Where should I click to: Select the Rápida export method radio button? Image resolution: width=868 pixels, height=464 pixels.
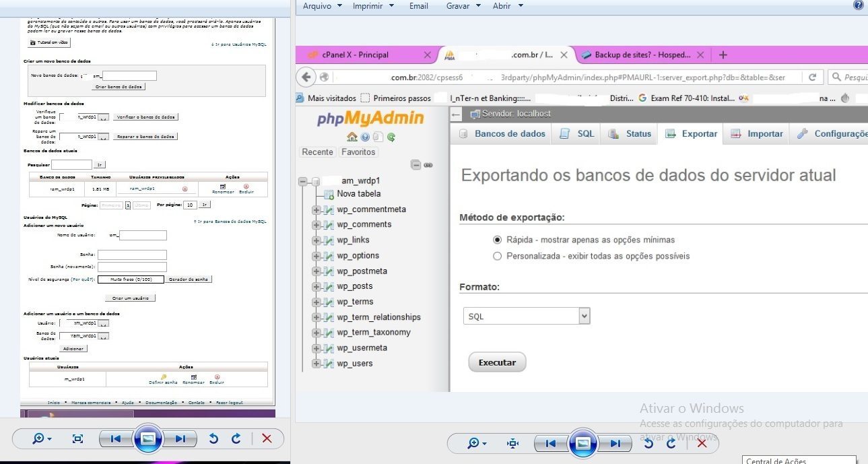point(498,240)
